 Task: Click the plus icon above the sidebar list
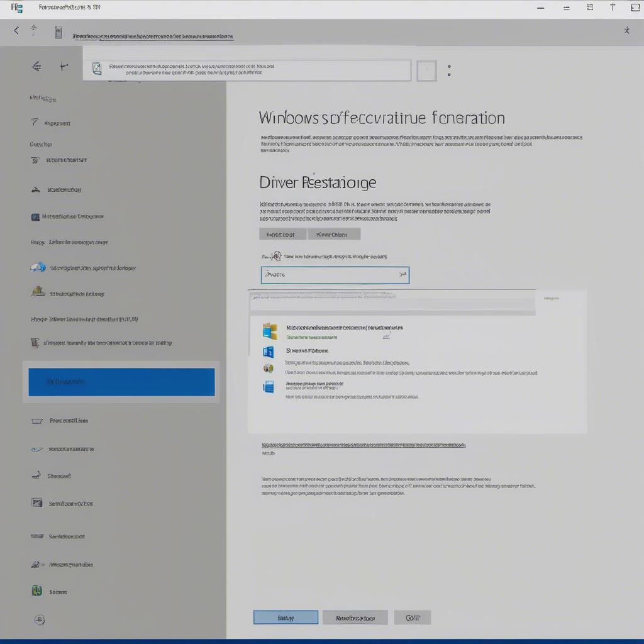click(64, 66)
